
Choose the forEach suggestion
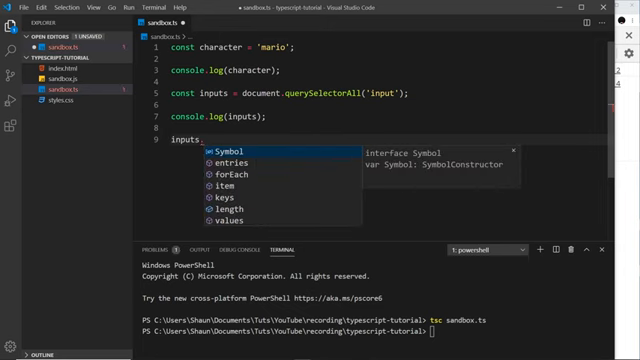point(282,174)
